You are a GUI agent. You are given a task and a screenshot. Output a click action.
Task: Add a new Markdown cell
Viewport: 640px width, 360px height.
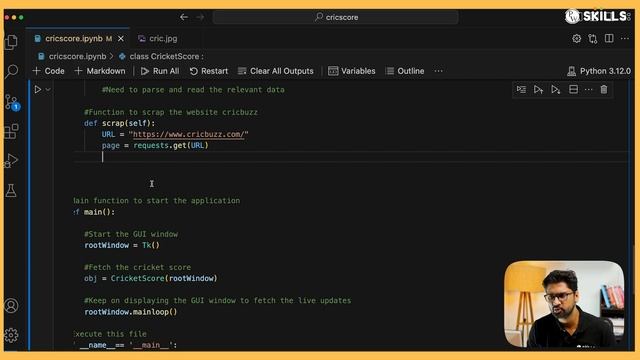(x=100, y=71)
